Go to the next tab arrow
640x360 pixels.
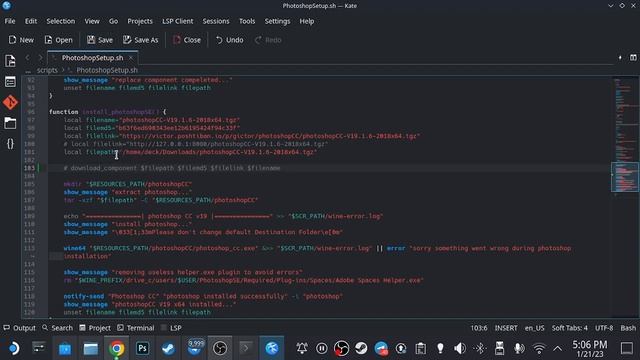pos(40,58)
